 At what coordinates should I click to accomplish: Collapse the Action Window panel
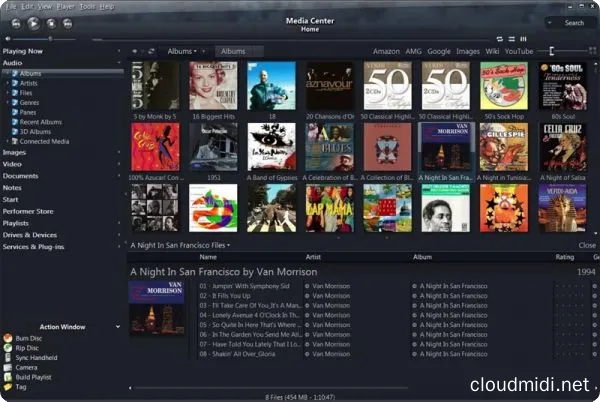click(117, 327)
